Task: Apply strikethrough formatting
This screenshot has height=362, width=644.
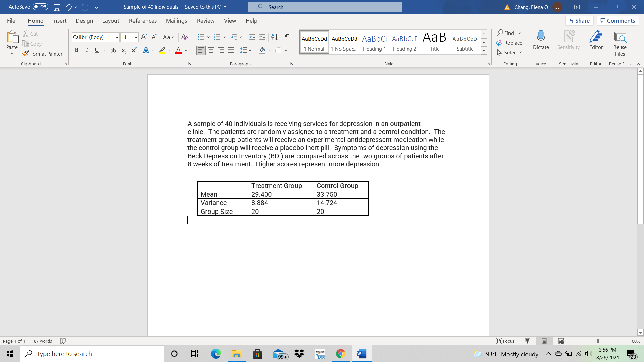Action: point(113,50)
